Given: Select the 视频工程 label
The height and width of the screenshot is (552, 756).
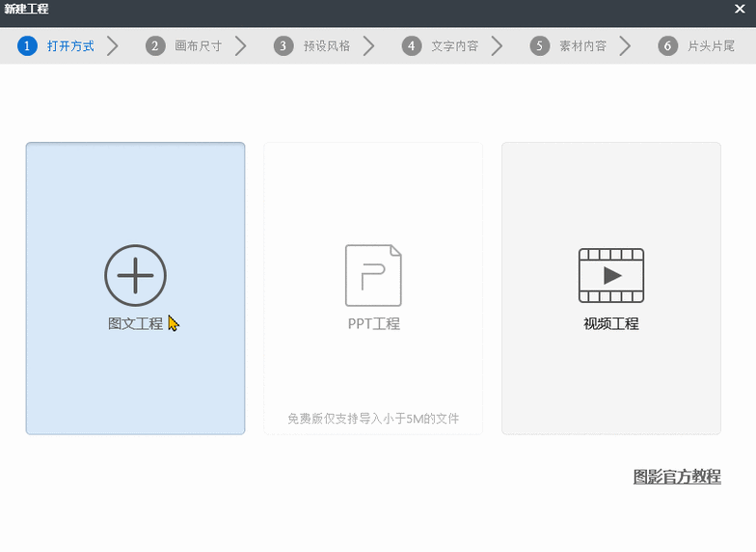Looking at the screenshot, I should pyautogui.click(x=611, y=324).
